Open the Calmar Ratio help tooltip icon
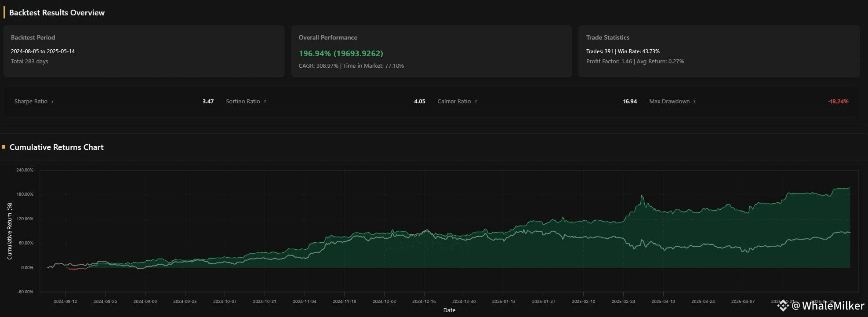Image resolution: width=868 pixels, height=317 pixels. [476, 102]
